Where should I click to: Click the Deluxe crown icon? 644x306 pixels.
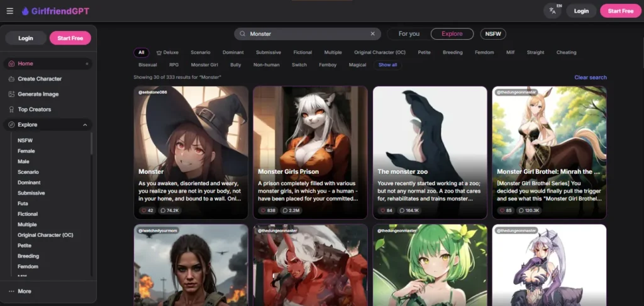click(159, 53)
